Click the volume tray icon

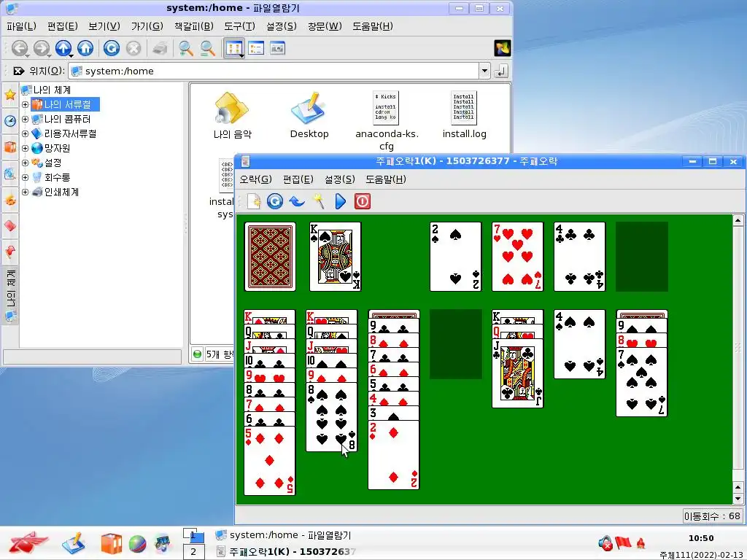[x=605, y=542]
